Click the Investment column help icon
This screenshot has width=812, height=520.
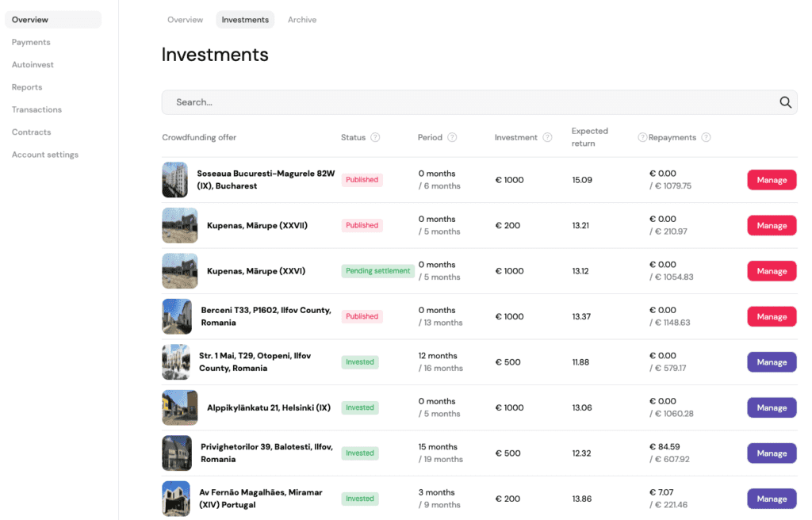point(547,137)
